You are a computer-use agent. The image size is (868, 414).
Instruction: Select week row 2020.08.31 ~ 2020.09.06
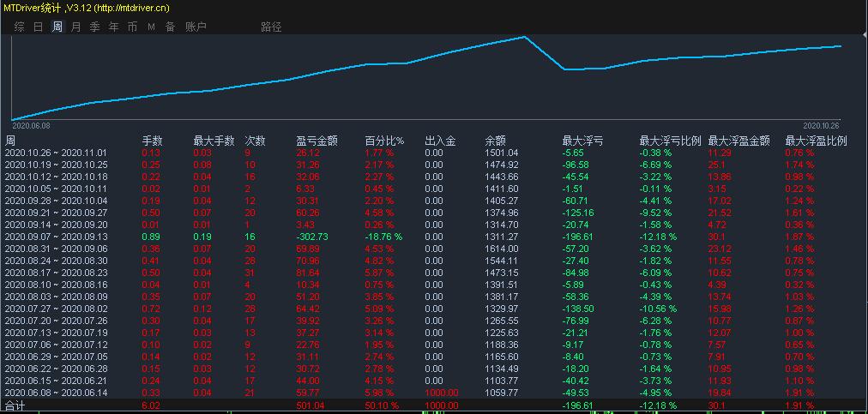tap(434, 249)
